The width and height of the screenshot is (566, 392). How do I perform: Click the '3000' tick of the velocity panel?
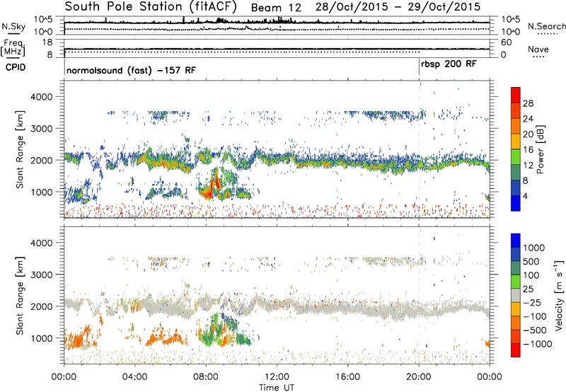42,275
